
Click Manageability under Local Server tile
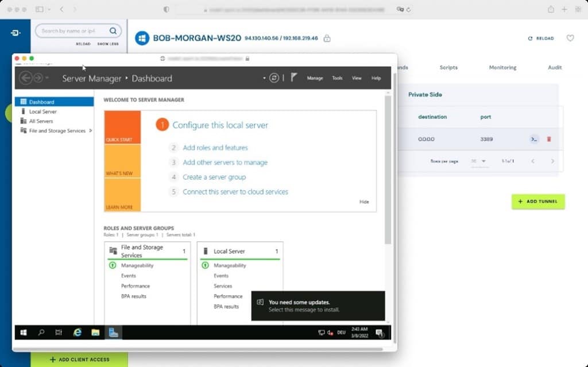coord(230,265)
